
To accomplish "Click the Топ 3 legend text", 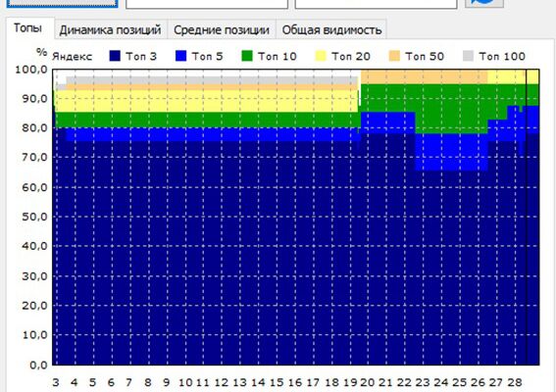I will (x=141, y=56).
